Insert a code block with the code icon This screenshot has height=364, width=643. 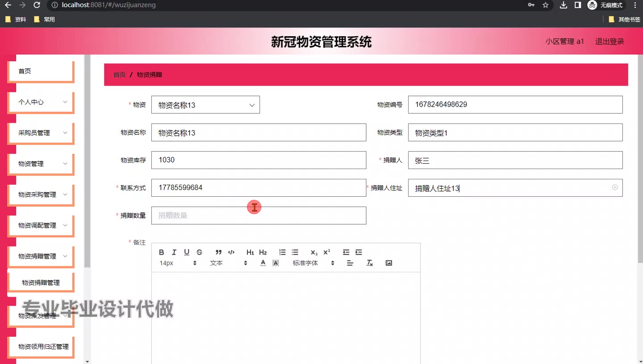(231, 252)
